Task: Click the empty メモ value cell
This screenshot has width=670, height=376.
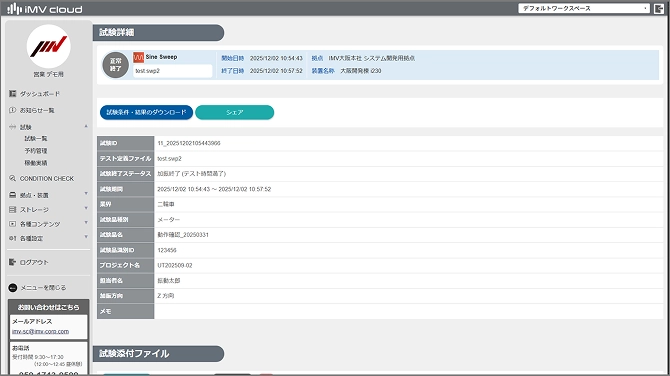Action: tap(408, 311)
